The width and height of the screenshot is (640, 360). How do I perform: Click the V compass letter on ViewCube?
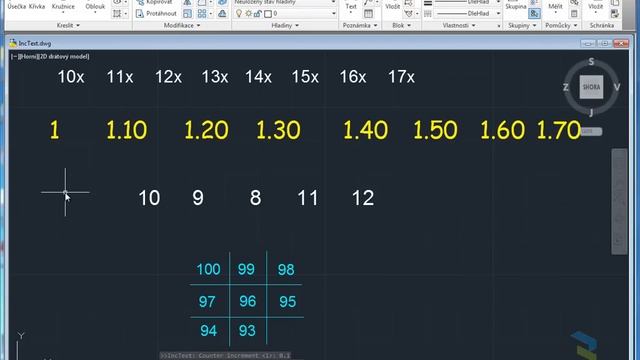(x=616, y=87)
